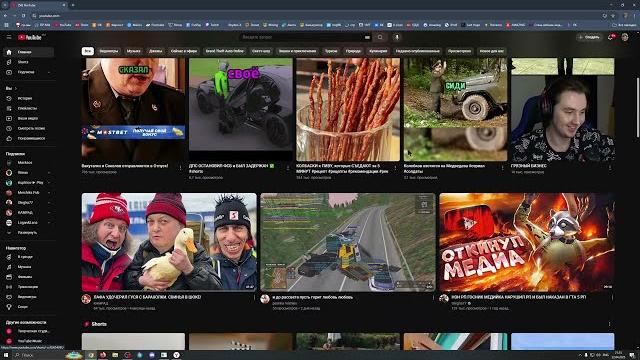Play the truck driving game video
Viewport: 640px width, 360px height.
(x=348, y=242)
